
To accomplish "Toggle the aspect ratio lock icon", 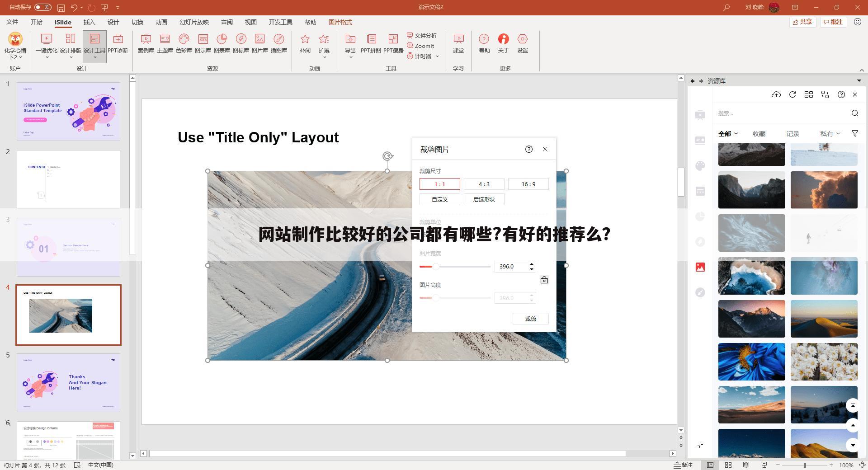I will coord(544,280).
